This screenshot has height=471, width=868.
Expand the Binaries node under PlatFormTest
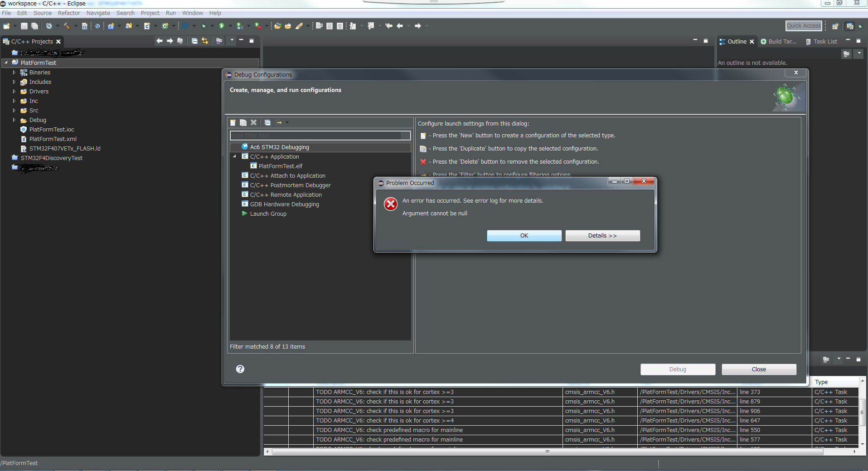click(x=14, y=73)
